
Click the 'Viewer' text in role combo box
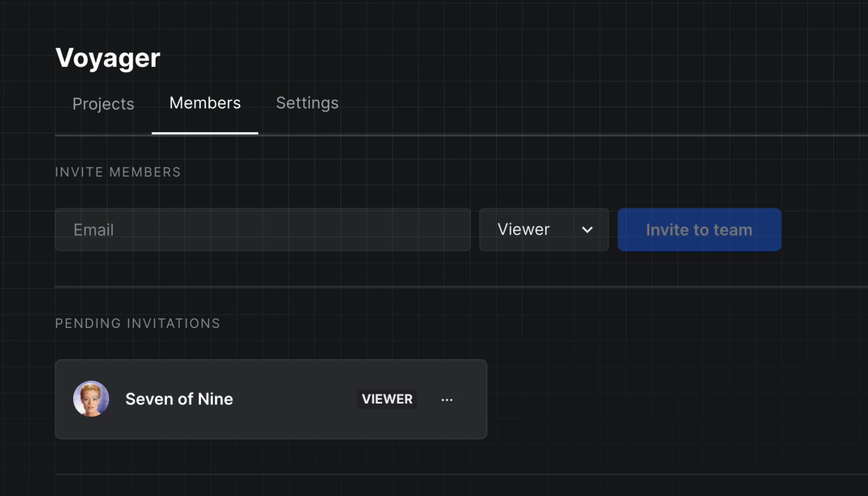[x=523, y=229]
